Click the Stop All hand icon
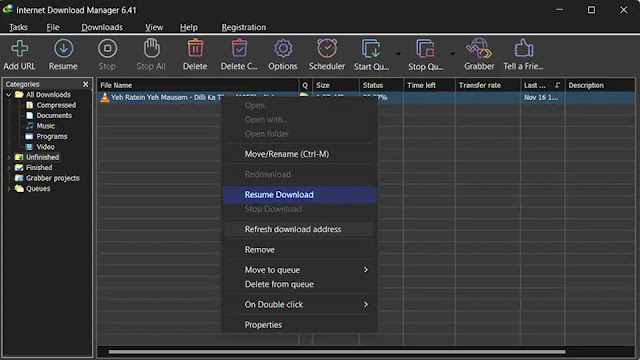Viewport: 640px width, 360px height. tap(151, 48)
